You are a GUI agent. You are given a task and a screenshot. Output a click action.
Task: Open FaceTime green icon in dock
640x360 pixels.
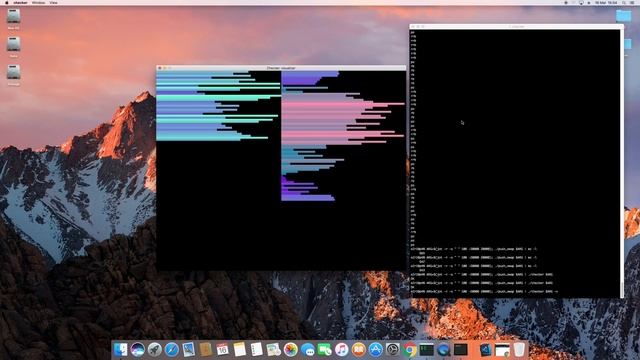tap(324, 350)
